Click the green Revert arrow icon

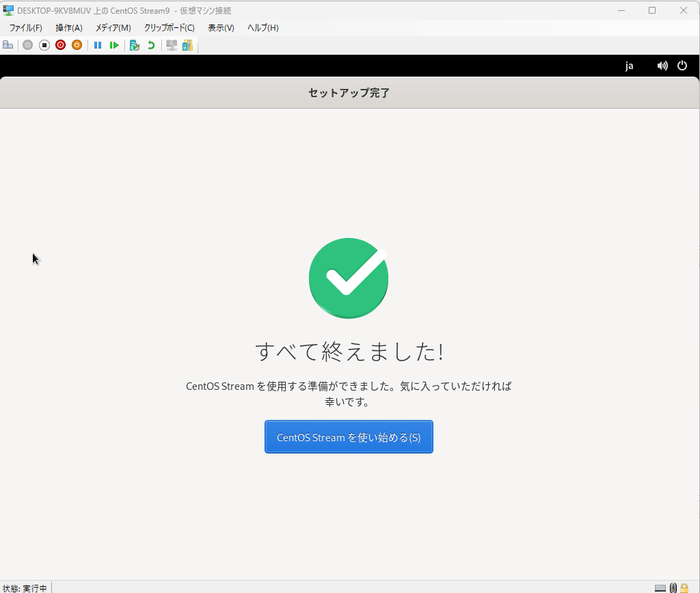click(151, 45)
